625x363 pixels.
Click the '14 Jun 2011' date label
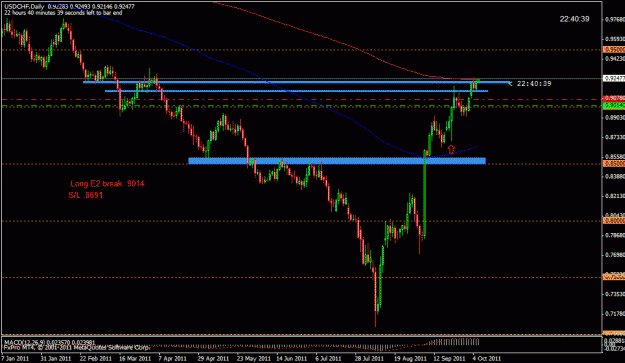coord(292,358)
